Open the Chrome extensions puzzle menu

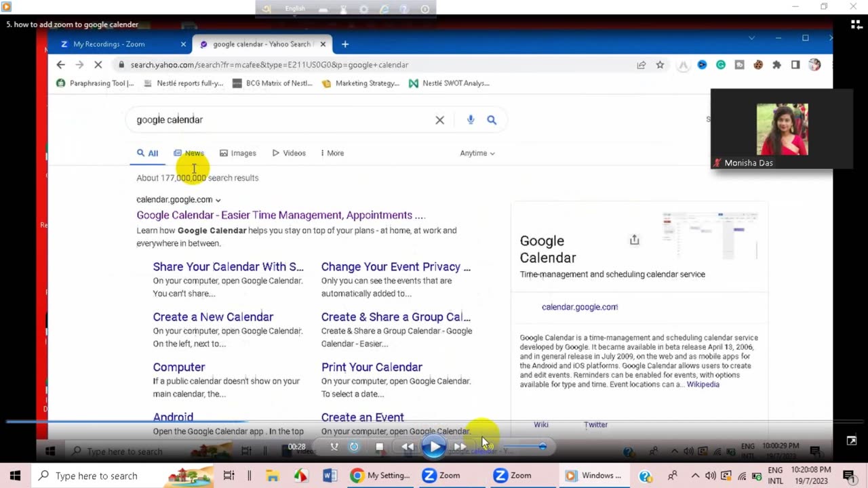(776, 64)
